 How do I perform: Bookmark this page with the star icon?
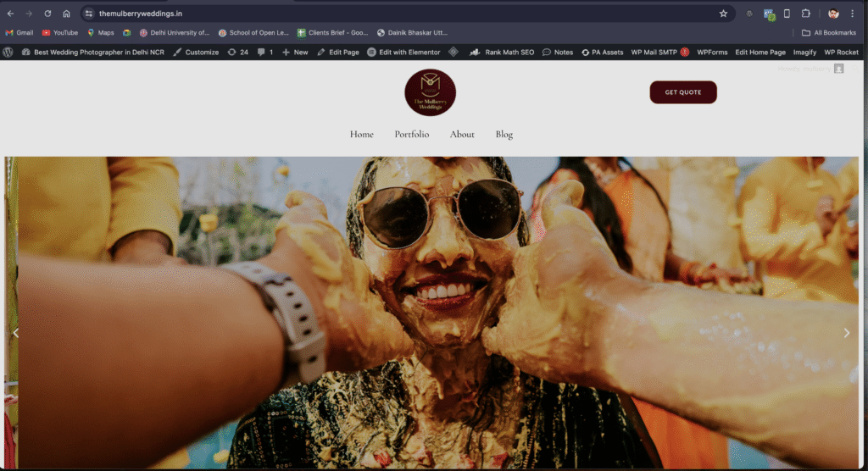click(x=723, y=14)
